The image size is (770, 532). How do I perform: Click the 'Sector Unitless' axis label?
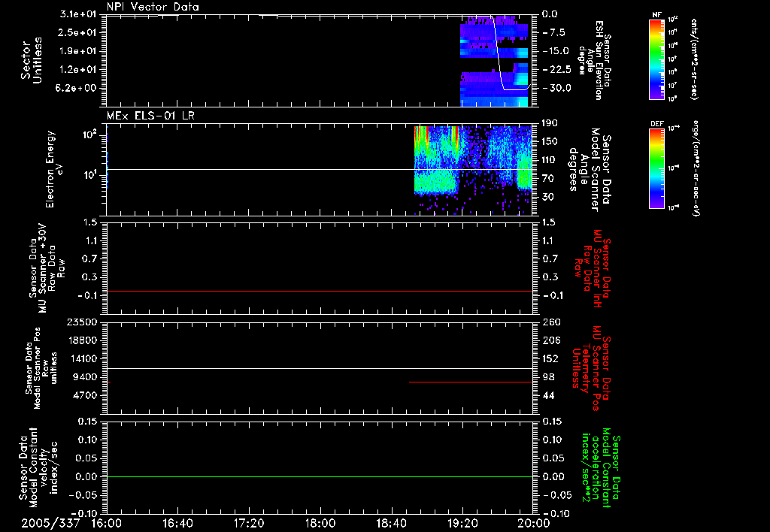click(31, 60)
